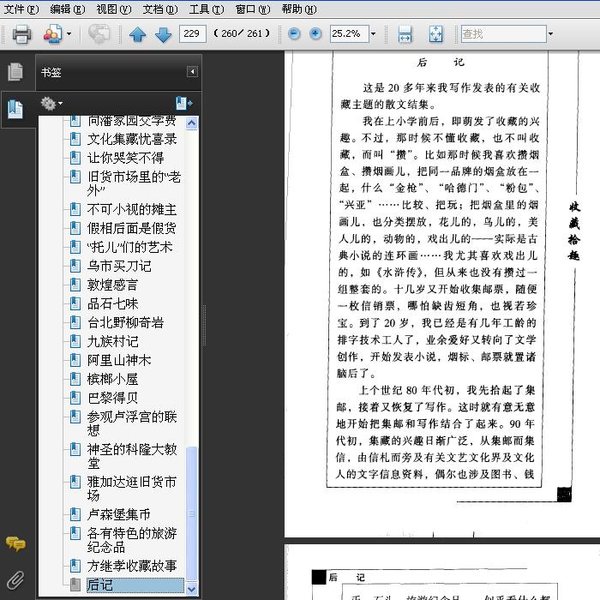The height and width of the screenshot is (600, 600).
Task: Go to next page with down arrow
Action: (162, 34)
